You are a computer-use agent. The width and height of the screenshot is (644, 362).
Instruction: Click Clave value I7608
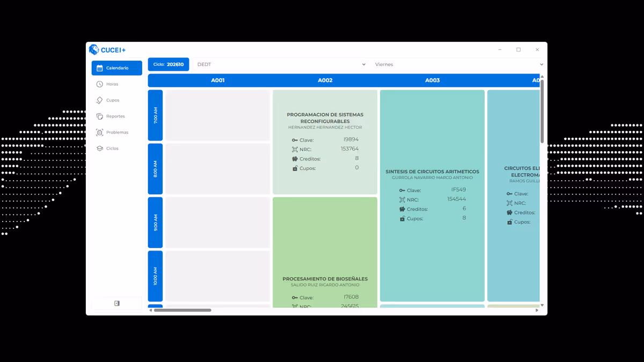(351, 297)
